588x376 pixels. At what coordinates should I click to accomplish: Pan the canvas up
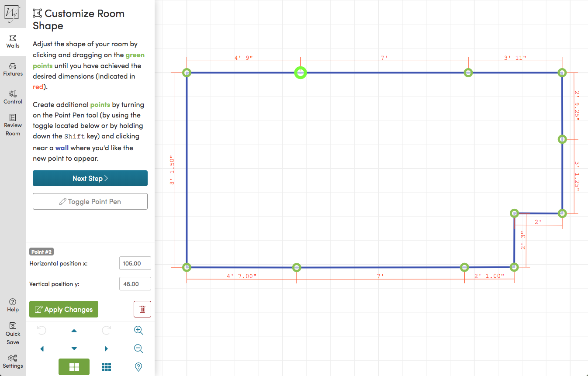(74, 331)
